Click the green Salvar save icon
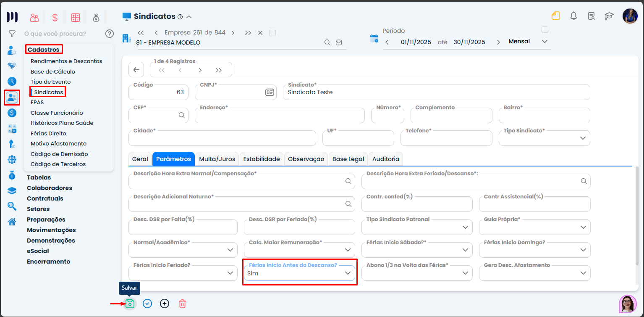The width and height of the screenshot is (644, 317). [x=130, y=304]
